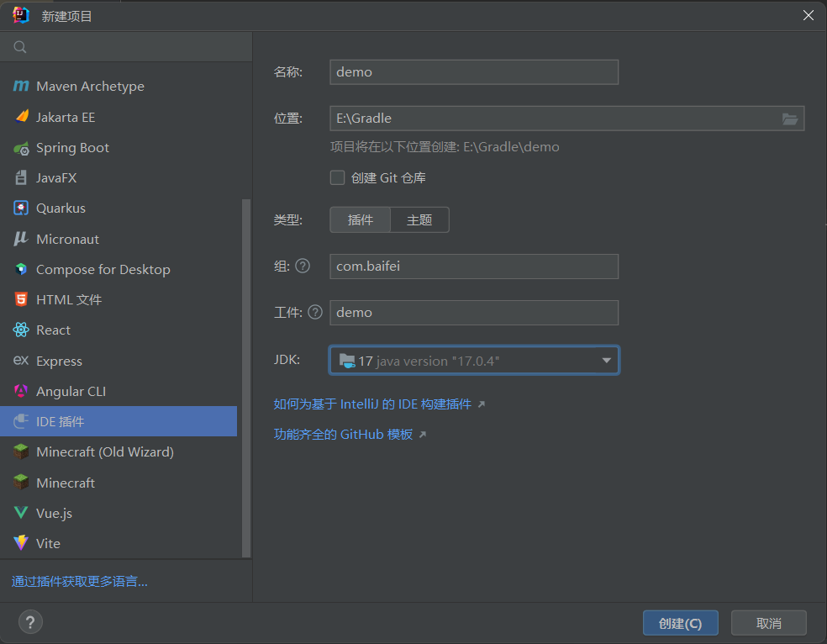
Task: Click the JDK folder icon
Action: click(347, 361)
